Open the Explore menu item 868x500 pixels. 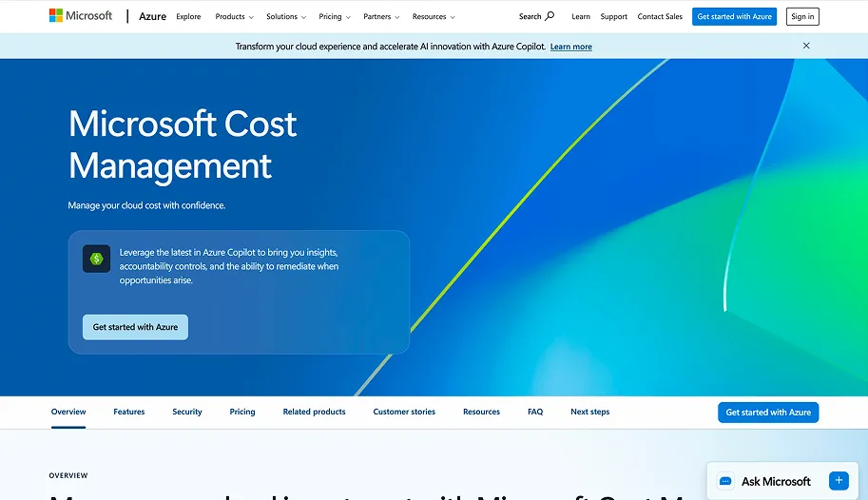188,16
